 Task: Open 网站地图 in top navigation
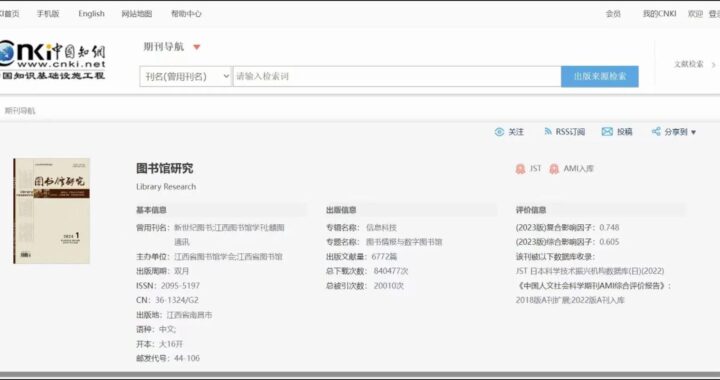[136, 14]
